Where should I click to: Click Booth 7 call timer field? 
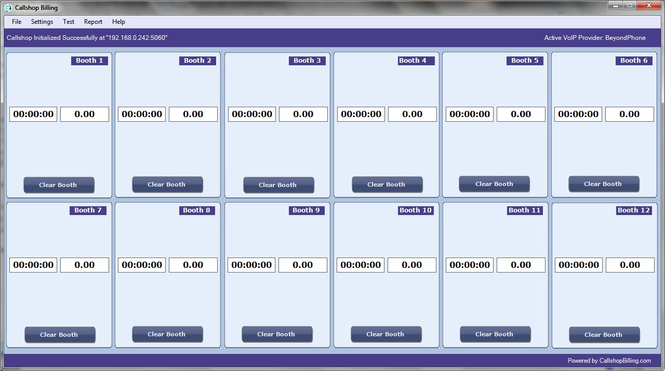tap(33, 265)
